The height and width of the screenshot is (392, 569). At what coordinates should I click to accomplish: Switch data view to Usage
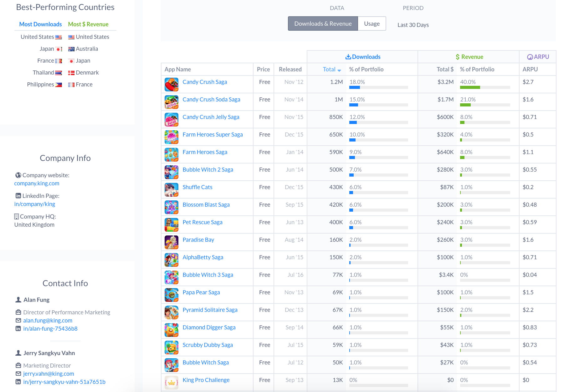click(x=372, y=23)
